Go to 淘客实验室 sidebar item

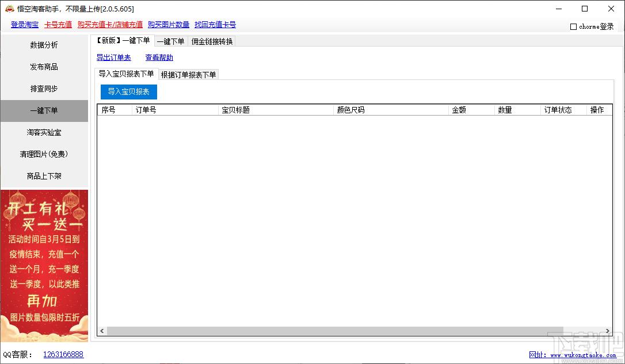coord(44,132)
